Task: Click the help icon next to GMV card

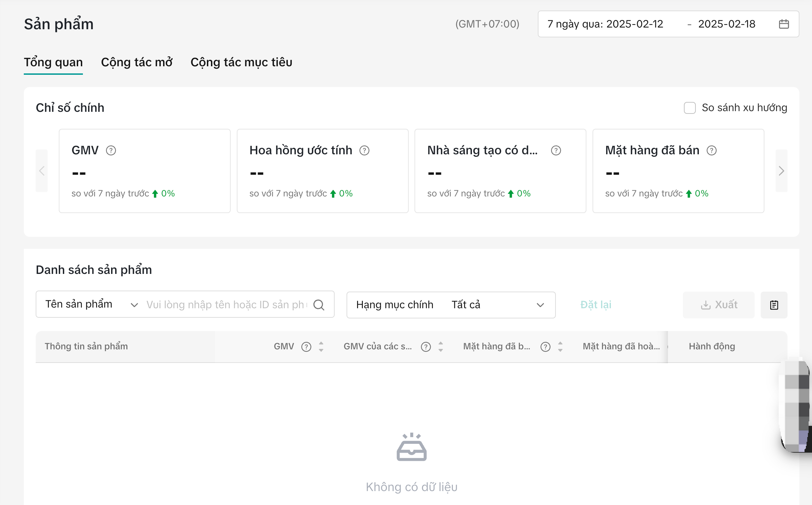Action: click(111, 151)
